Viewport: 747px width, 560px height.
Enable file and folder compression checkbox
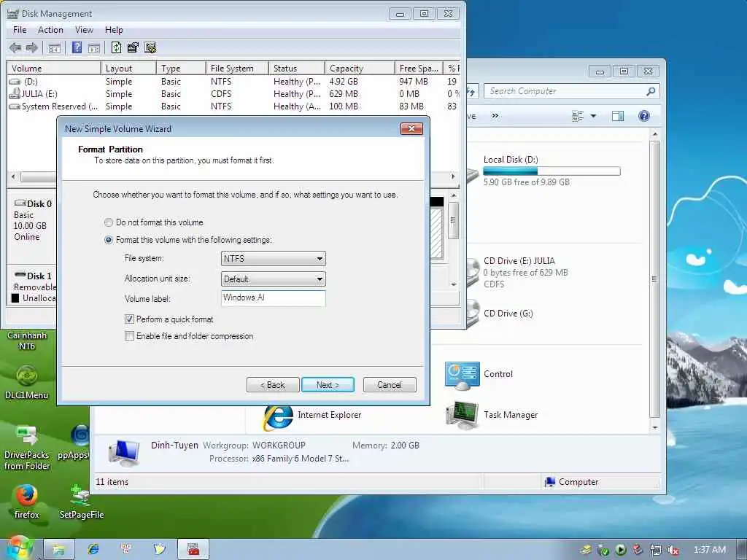coord(129,336)
